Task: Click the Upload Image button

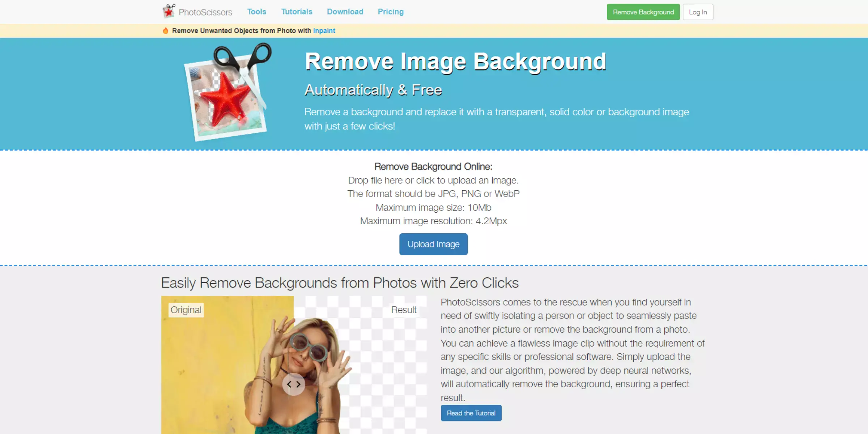Action: pyautogui.click(x=434, y=244)
